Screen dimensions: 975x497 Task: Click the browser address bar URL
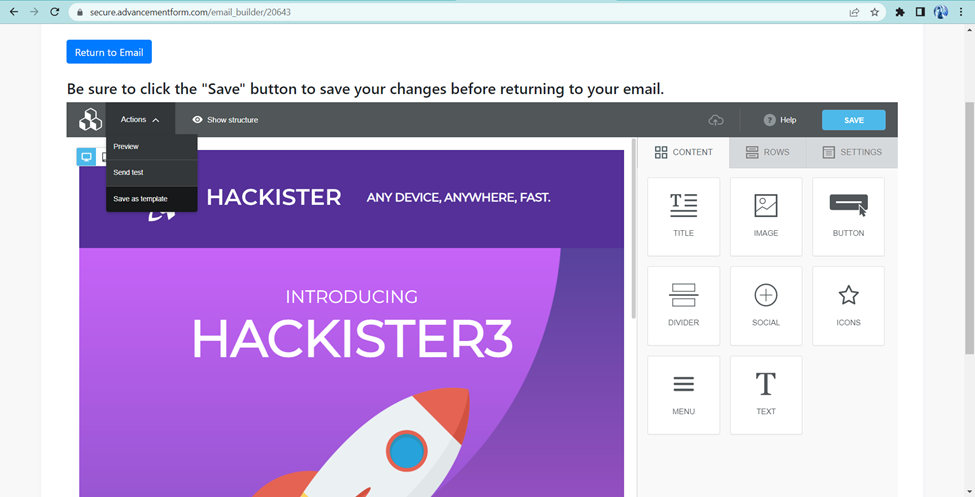190,12
